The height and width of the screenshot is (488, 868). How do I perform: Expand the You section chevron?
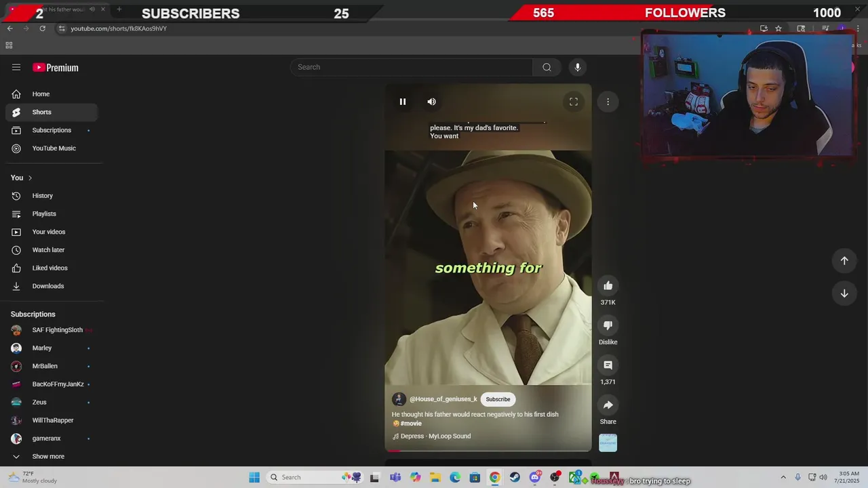[x=30, y=178]
